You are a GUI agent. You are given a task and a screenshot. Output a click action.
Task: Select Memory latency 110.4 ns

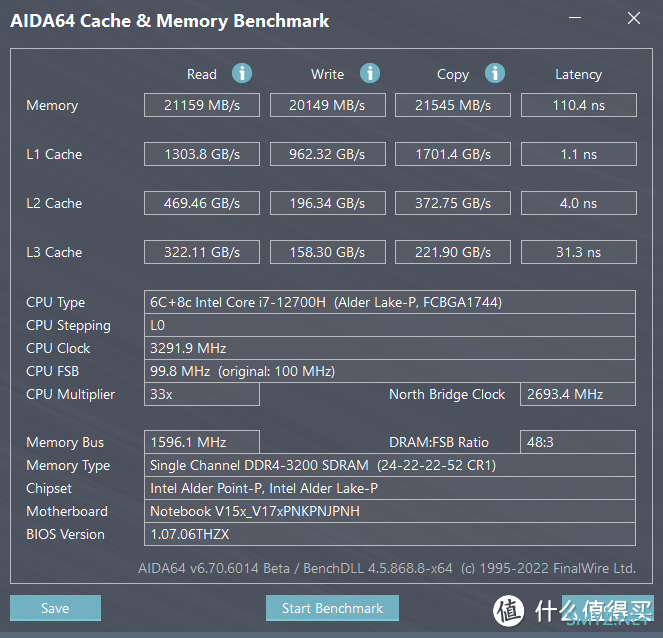coord(578,105)
